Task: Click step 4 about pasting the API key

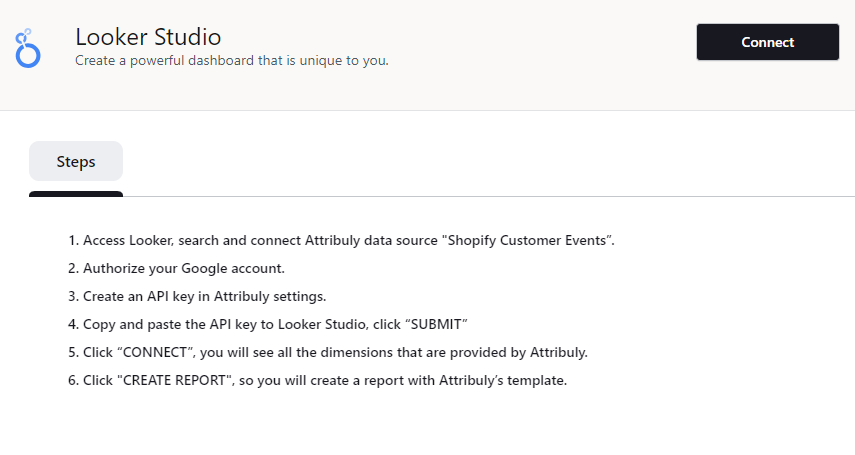Action: (x=269, y=324)
